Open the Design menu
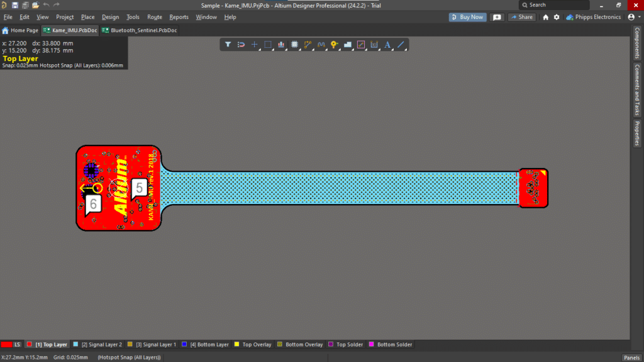The height and width of the screenshot is (362, 644). pos(110,17)
